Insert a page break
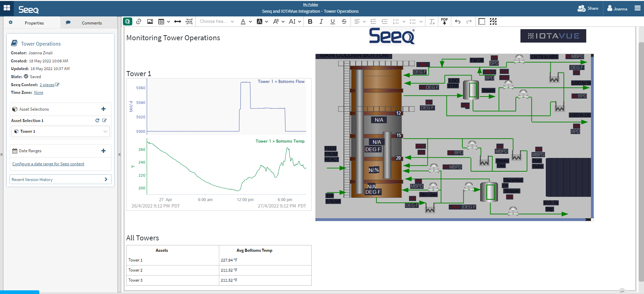 189,21
